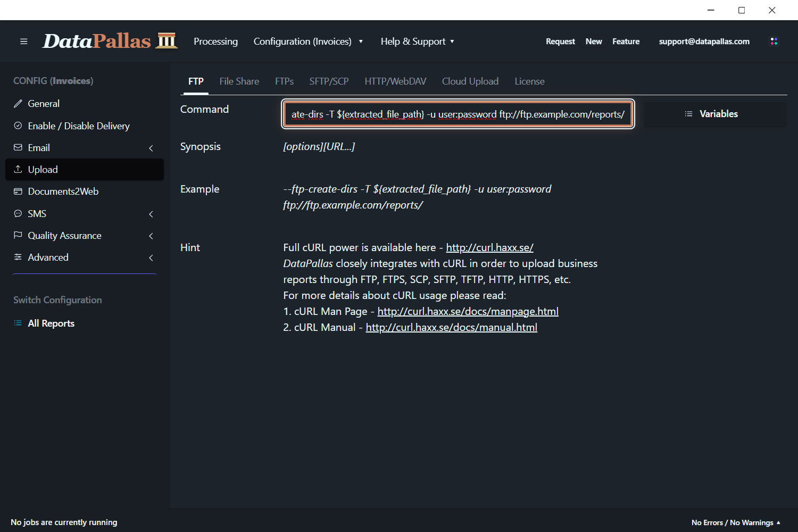Click the Switch Configuration label
The image size is (798, 532).
[57, 300]
